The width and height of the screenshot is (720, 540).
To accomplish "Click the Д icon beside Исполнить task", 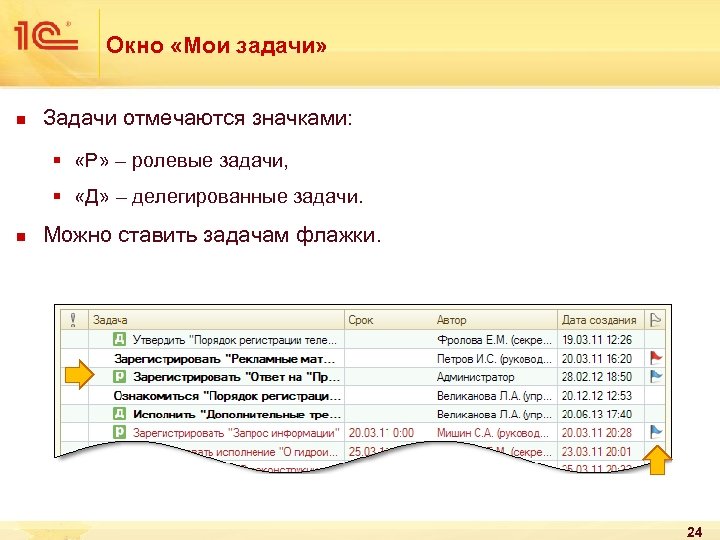I will tap(119, 414).
